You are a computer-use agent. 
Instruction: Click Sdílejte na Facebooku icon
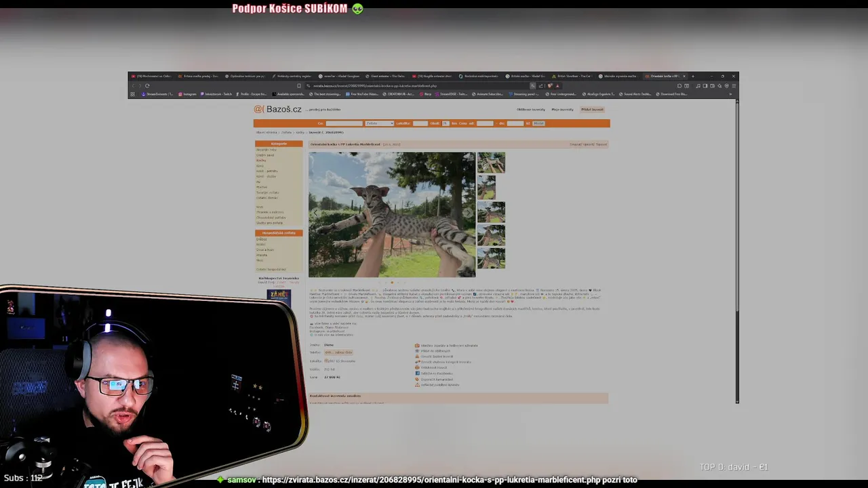(x=417, y=373)
